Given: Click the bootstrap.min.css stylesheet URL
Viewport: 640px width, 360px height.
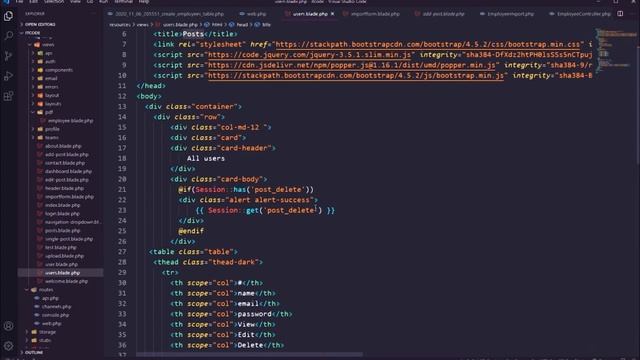Looking at the screenshot, I should tap(428, 44).
